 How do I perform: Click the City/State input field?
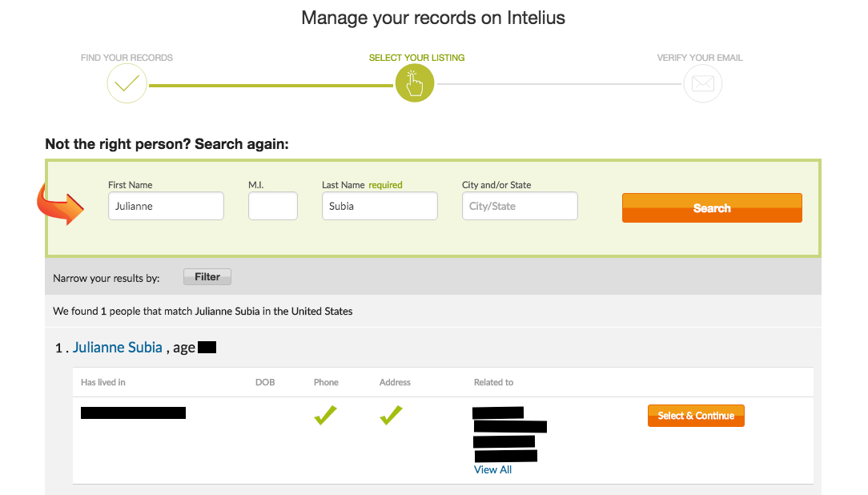tap(519, 206)
